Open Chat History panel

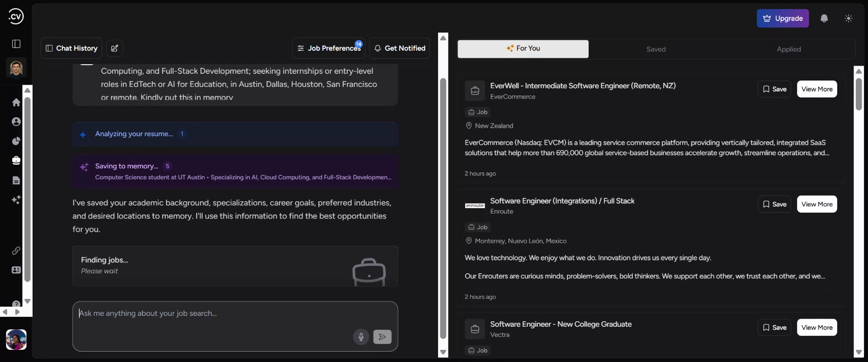[71, 48]
